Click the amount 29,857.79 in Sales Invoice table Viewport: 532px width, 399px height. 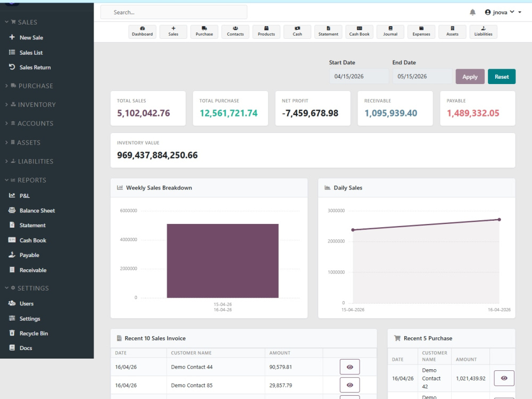tap(280, 385)
